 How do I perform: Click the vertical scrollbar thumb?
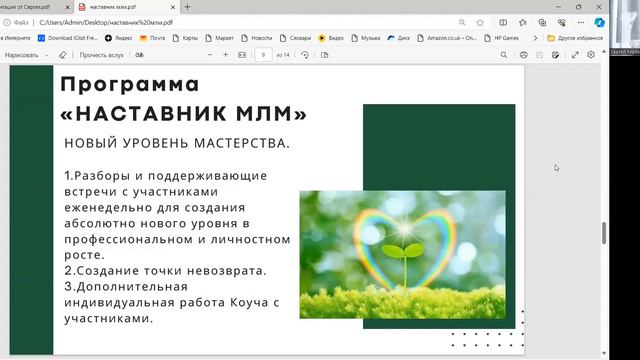pos(604,233)
